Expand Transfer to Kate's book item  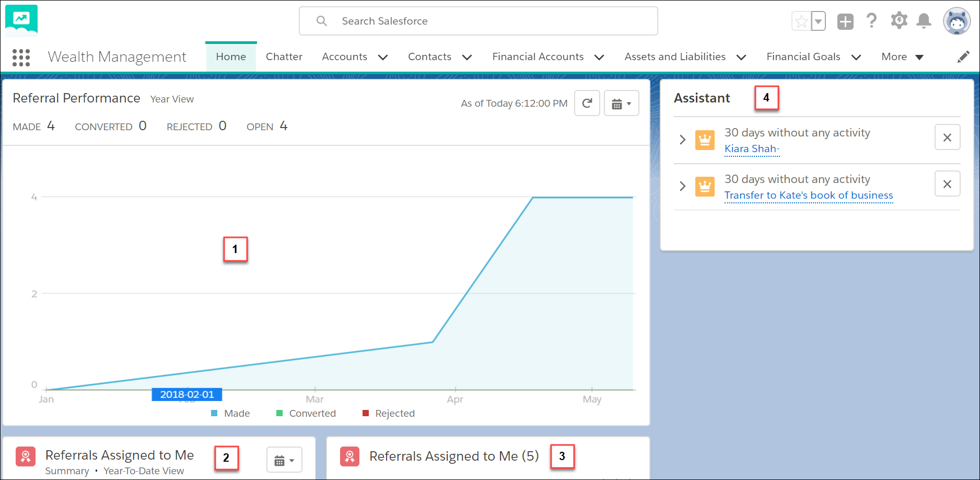pos(682,186)
